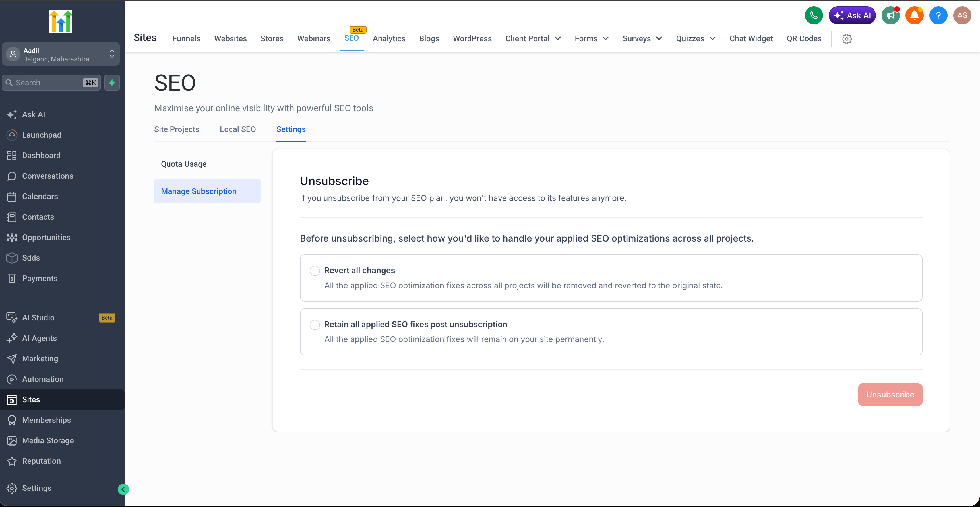Open Sites settings gear icon in top navigation
This screenshot has height=507, width=980.
pyautogui.click(x=846, y=39)
